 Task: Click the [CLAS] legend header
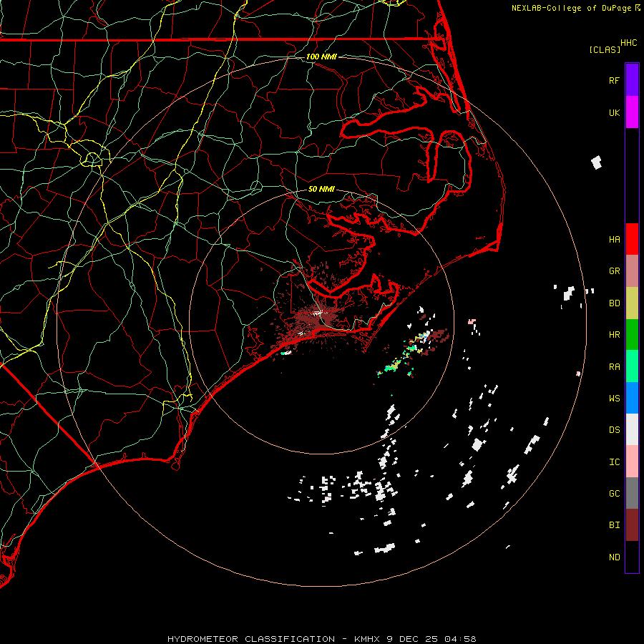[605, 49]
